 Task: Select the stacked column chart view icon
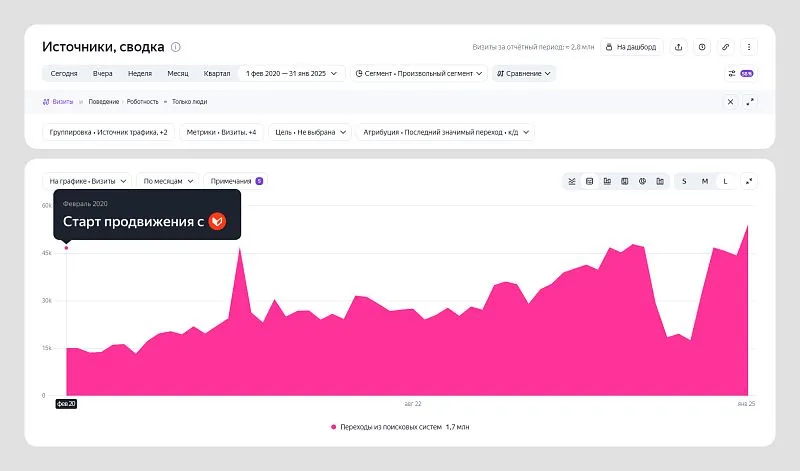coord(624,181)
